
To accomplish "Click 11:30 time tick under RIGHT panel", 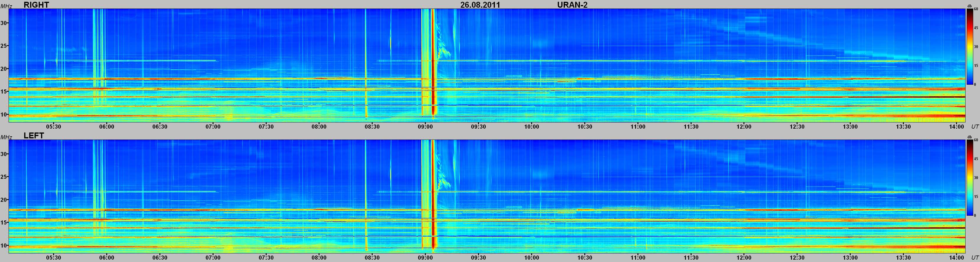I will click(691, 127).
